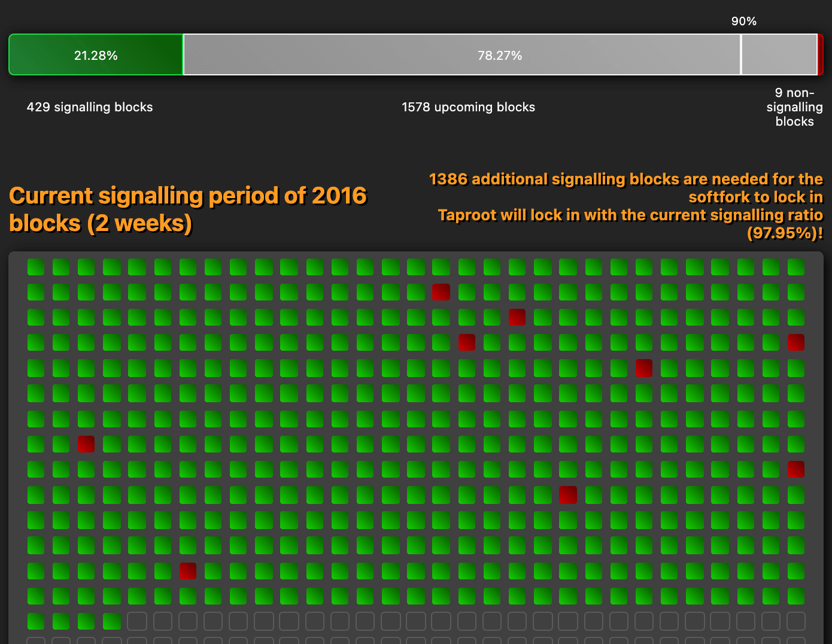The image size is (832, 644).
Task: Click the first green block in the grid
Action: [36, 267]
